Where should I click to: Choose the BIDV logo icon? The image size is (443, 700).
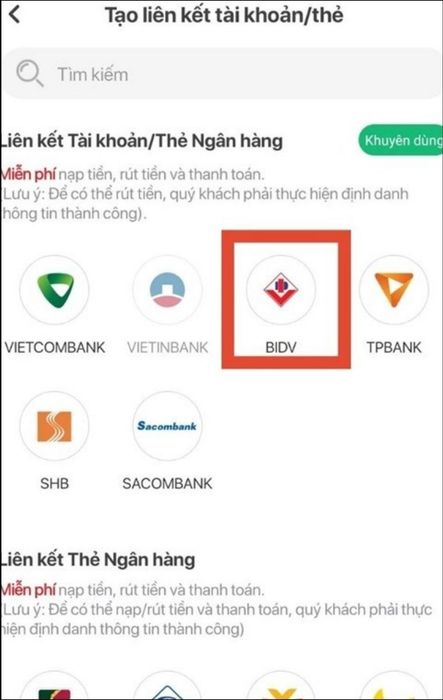point(281,290)
